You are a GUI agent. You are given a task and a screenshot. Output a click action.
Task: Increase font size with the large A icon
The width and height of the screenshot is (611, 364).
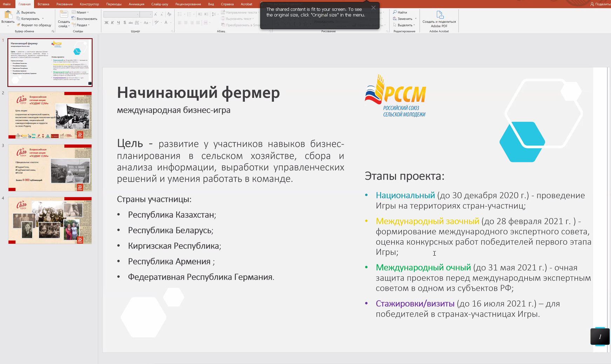pyautogui.click(x=156, y=14)
